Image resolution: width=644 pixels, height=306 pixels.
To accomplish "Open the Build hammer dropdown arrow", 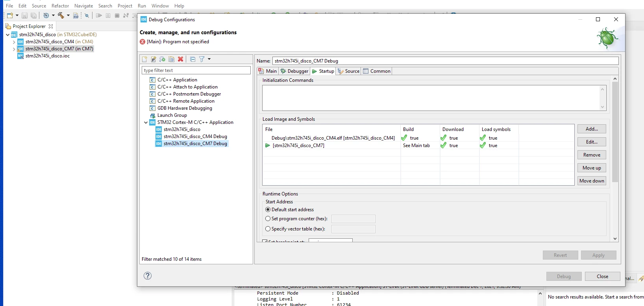I will [x=68, y=15].
